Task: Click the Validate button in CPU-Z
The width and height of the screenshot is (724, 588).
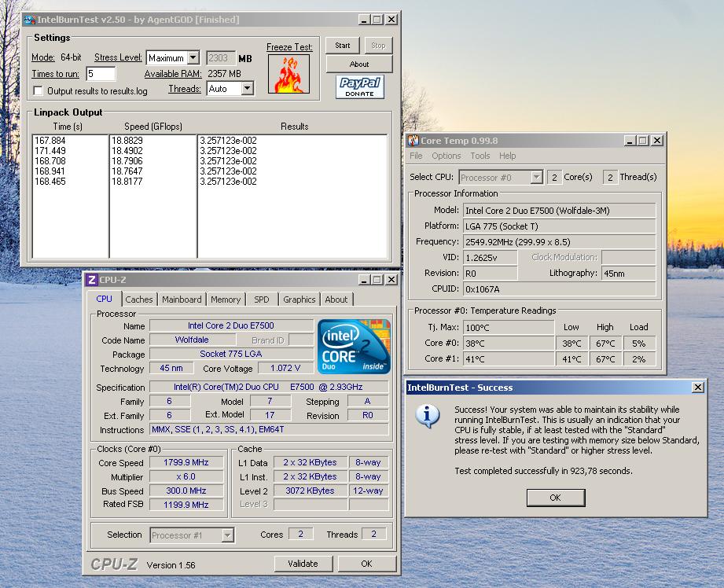Action: pyautogui.click(x=303, y=564)
